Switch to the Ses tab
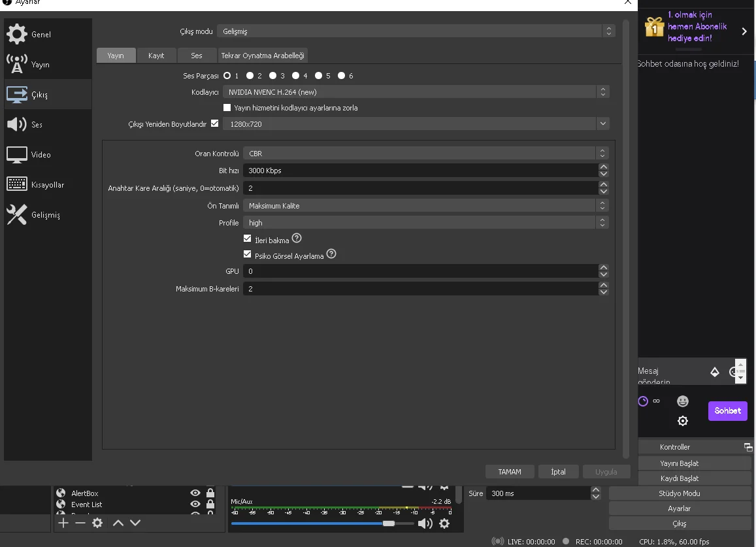The width and height of the screenshot is (756, 547). pyautogui.click(x=196, y=56)
